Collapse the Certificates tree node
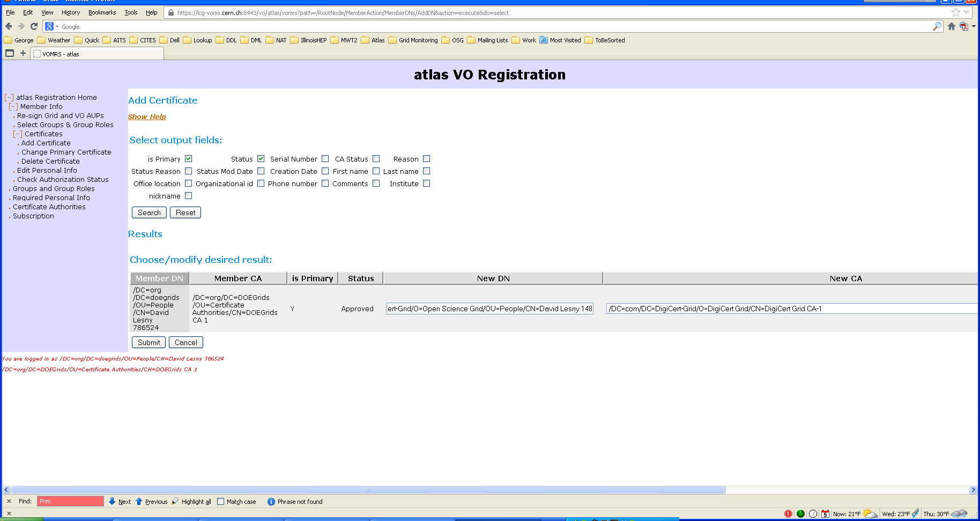The height and width of the screenshot is (521, 980). pos(18,134)
